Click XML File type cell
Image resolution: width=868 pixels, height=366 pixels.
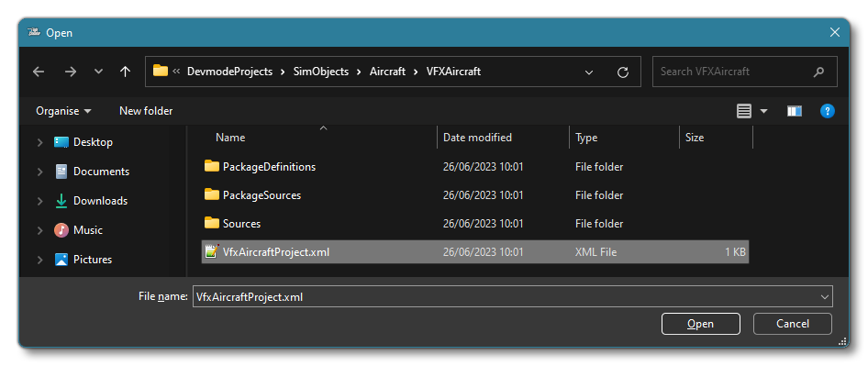click(x=595, y=252)
